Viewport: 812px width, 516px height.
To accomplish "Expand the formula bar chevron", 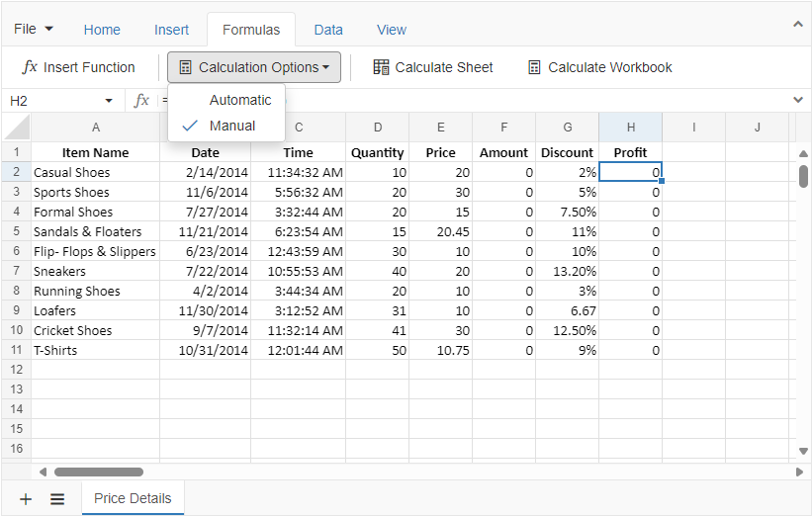I will 798,100.
